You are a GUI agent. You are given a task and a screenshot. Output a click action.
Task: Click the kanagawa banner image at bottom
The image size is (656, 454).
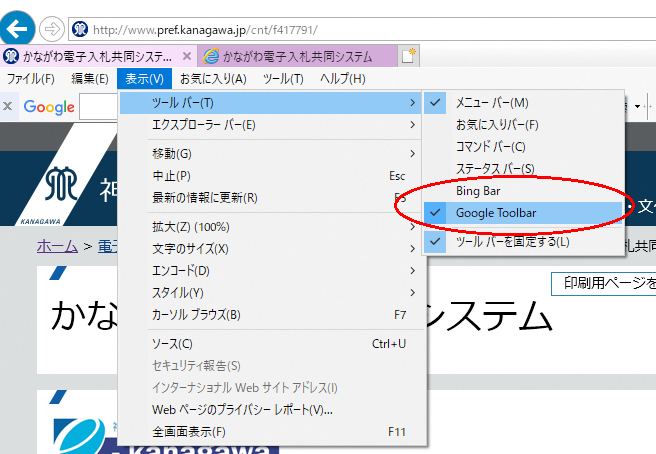166,435
